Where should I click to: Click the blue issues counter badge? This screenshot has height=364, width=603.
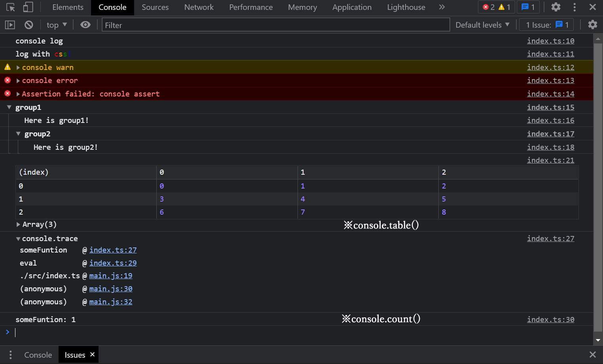[x=528, y=7]
